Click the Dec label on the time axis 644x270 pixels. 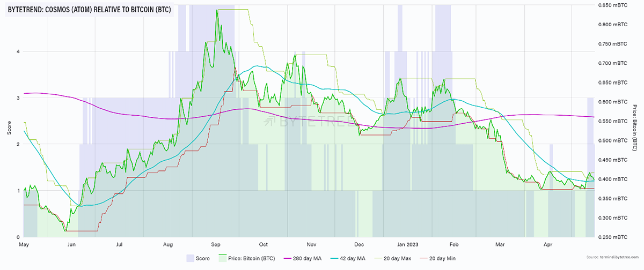tap(360, 244)
